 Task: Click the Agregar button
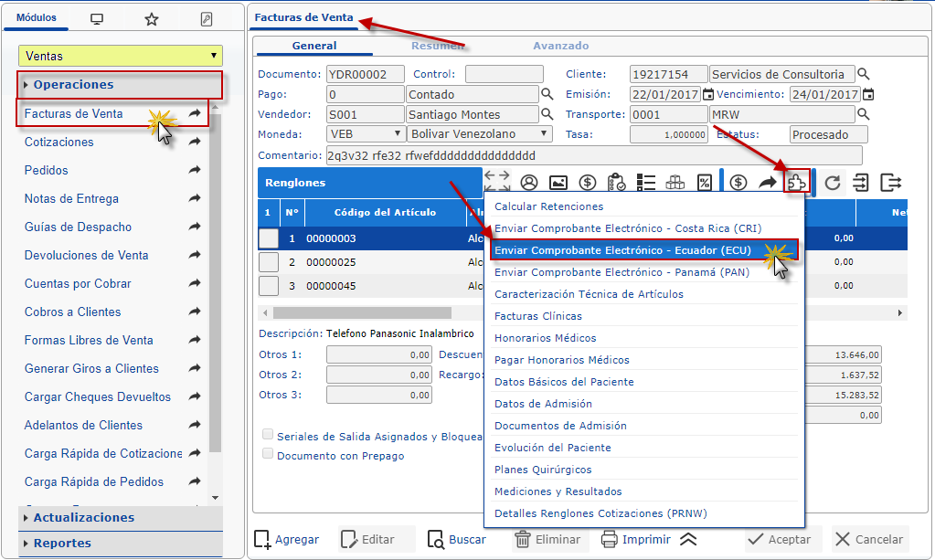pyautogui.click(x=287, y=539)
